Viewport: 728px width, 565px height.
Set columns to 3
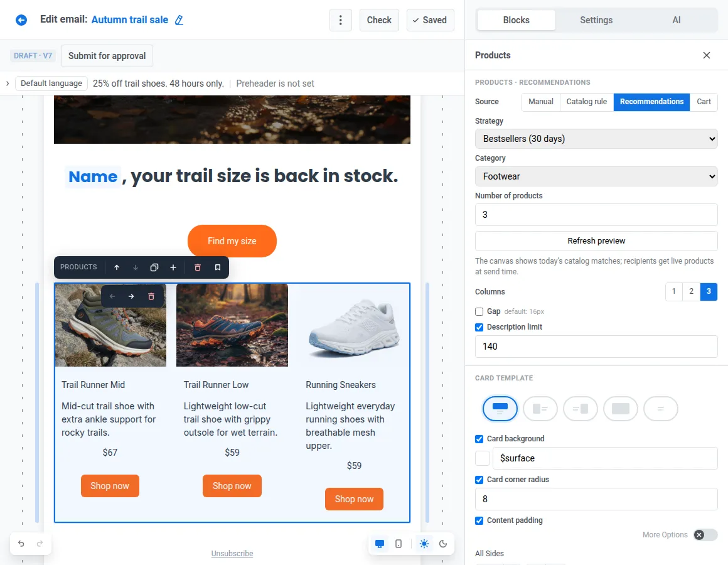pyautogui.click(x=709, y=291)
